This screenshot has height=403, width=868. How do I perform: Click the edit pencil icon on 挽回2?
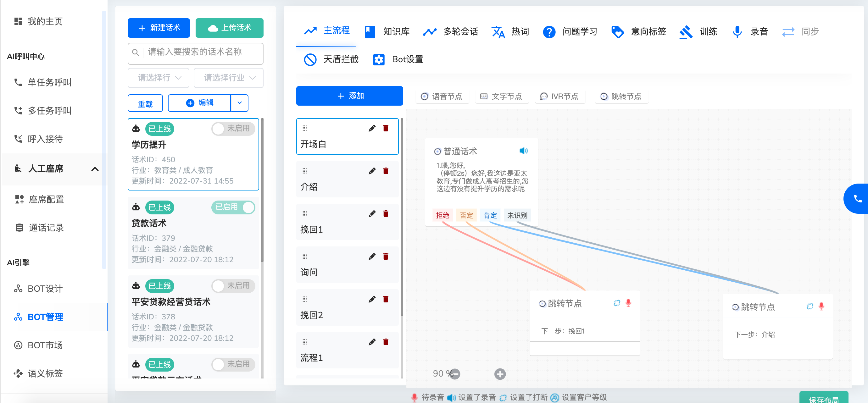[372, 299]
